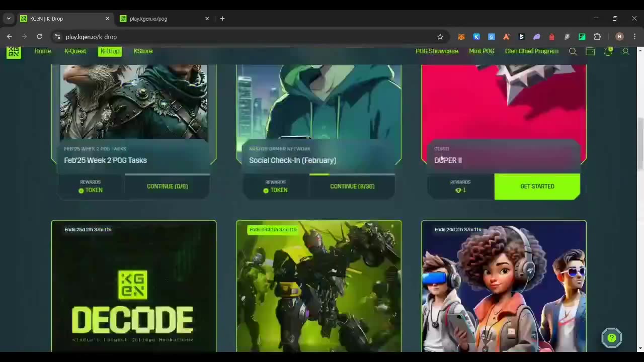Screen dimensions: 644x362
Task: Reload the page
Action: [x=39, y=37]
